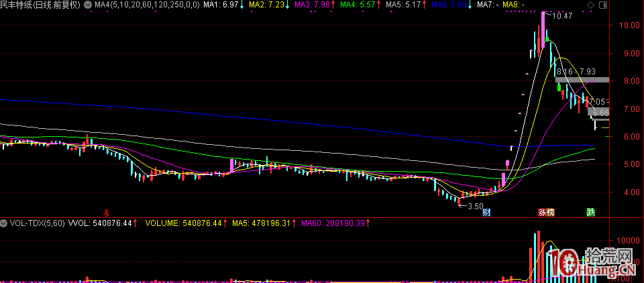The image size is (644, 283).
Task: Select the last white candle near 6.30
Action: [595, 125]
